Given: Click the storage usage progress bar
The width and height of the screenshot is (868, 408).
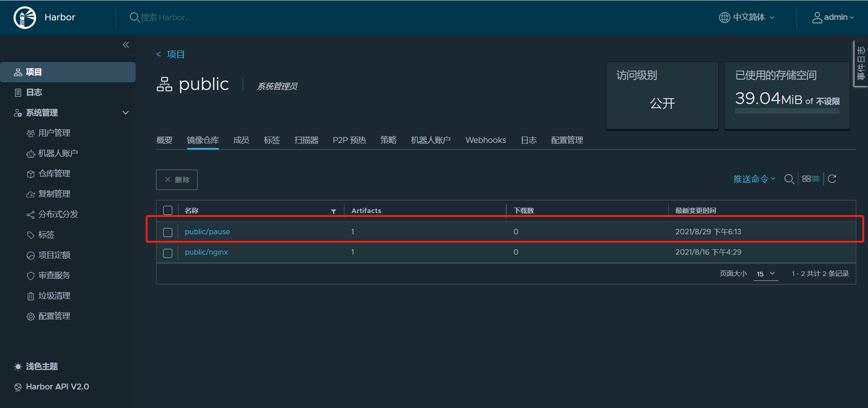Looking at the screenshot, I should pos(787,110).
